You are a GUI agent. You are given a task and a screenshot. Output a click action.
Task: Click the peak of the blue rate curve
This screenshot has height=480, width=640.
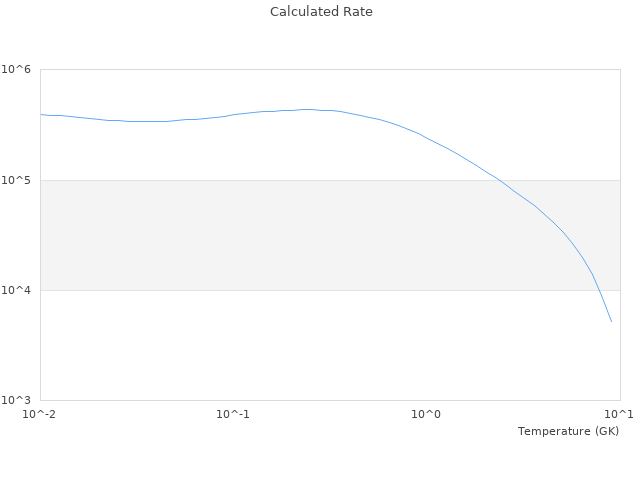tap(306, 109)
